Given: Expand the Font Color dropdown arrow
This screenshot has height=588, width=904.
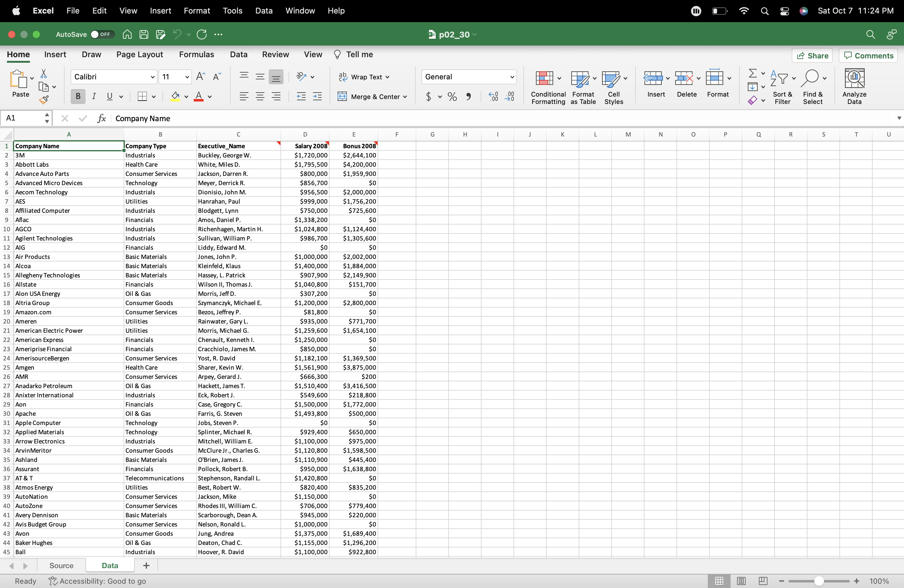Looking at the screenshot, I should (x=210, y=97).
